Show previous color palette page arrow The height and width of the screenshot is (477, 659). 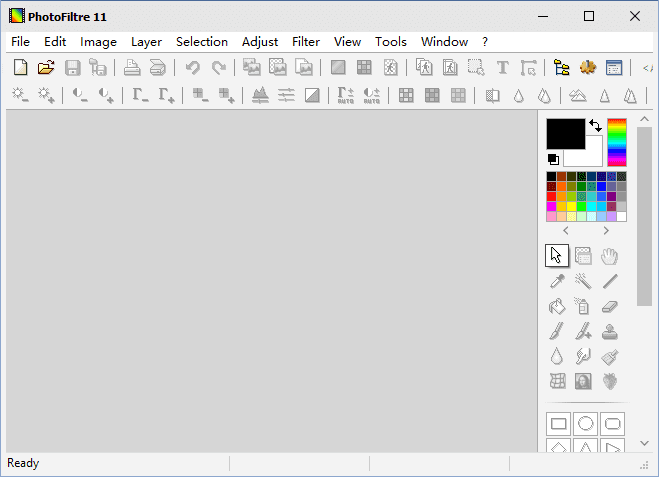[x=567, y=231]
